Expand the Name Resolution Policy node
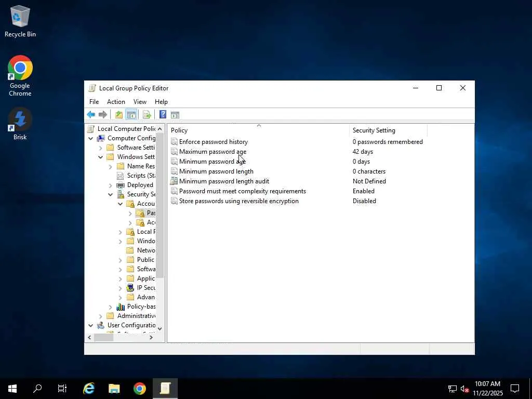The width and height of the screenshot is (532, 399). (110, 167)
